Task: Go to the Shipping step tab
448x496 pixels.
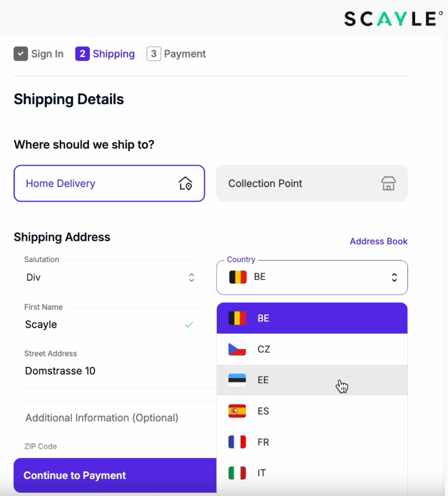Action: tap(105, 54)
